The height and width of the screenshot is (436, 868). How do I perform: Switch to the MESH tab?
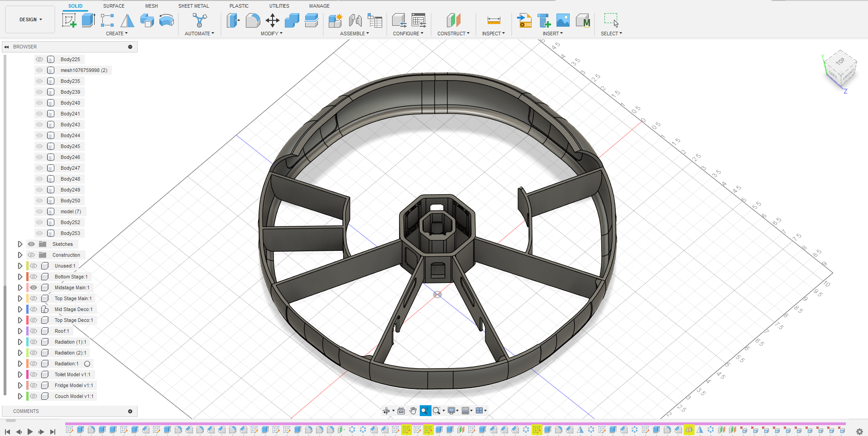tap(152, 6)
